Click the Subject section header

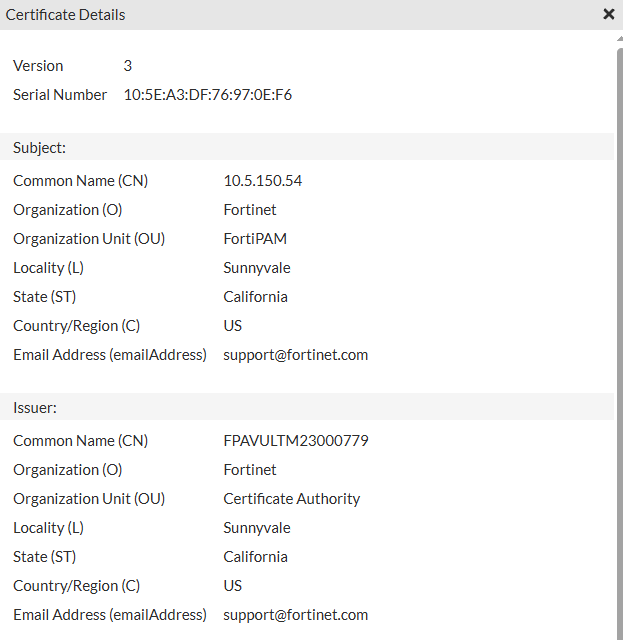(40, 148)
